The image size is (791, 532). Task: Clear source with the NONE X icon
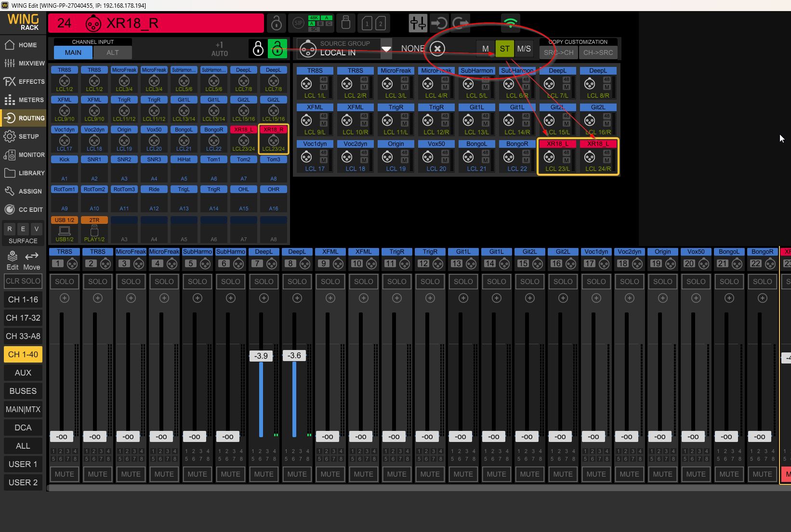coord(437,48)
